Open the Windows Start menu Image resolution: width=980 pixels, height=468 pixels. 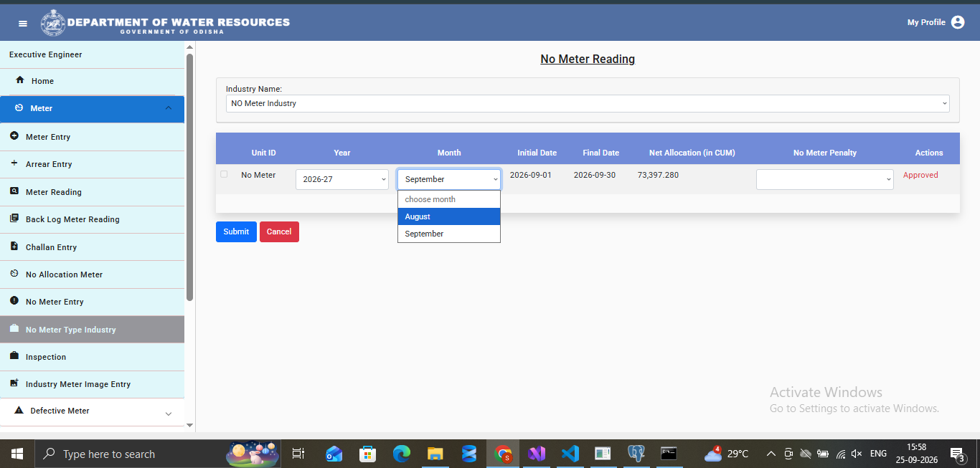pyautogui.click(x=17, y=454)
